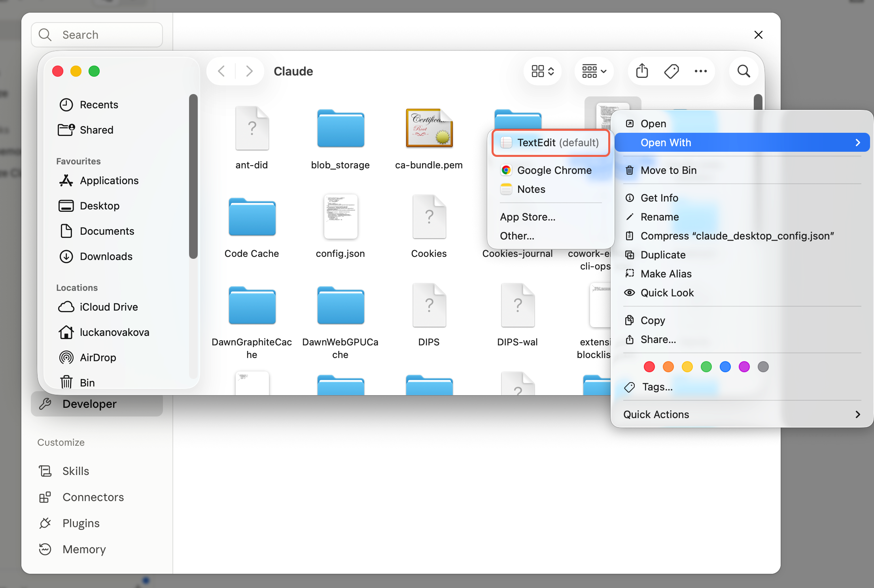
Task: Apply the grey tag color
Action: [x=763, y=367]
